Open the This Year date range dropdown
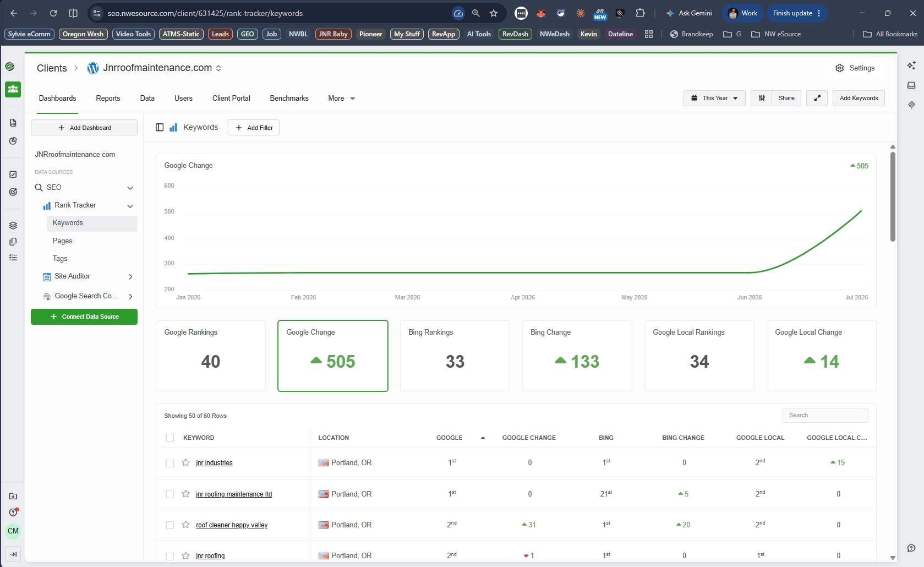The image size is (924, 567). (x=714, y=98)
